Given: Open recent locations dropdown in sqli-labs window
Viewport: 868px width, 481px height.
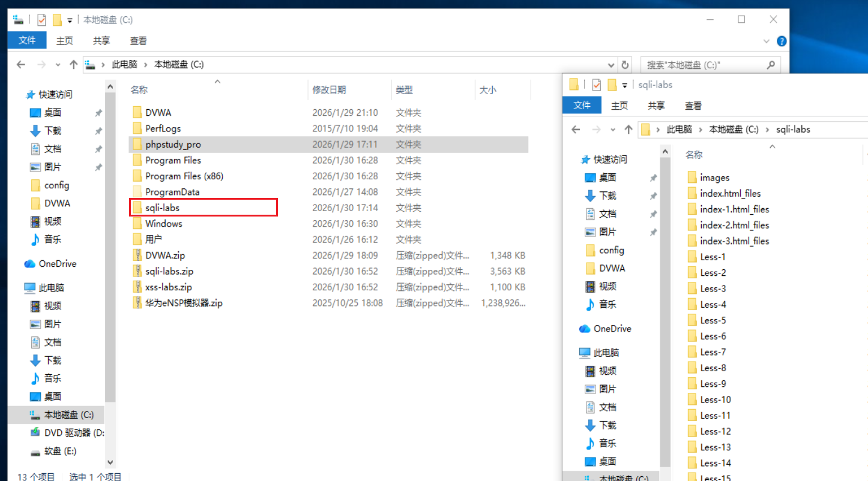Looking at the screenshot, I should coord(612,129).
